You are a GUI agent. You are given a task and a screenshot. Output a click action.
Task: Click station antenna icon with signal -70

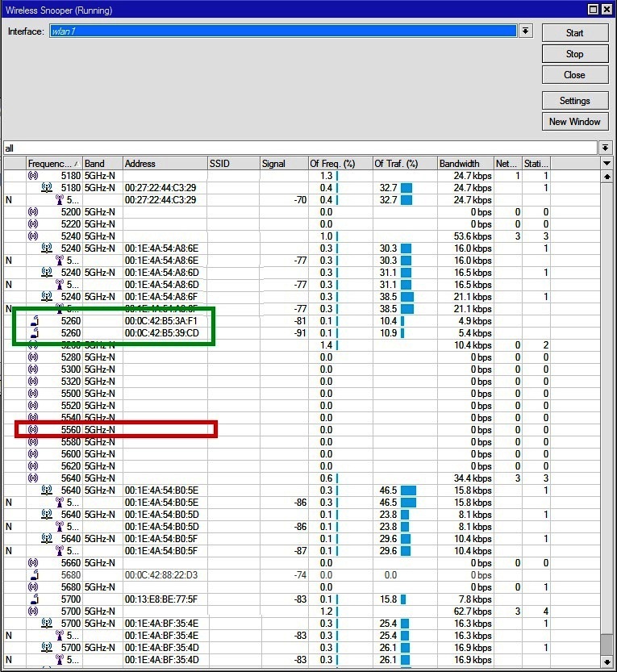(60, 200)
